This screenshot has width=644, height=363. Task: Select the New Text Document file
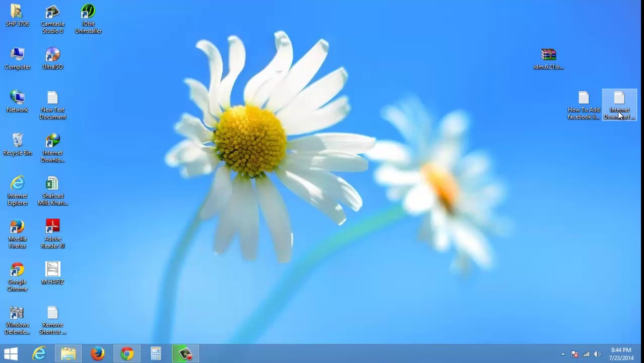click(52, 105)
